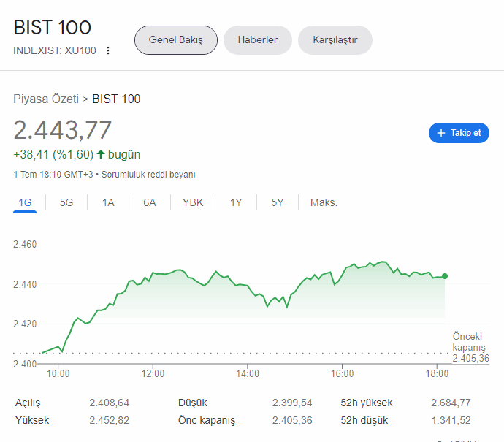Screen dimensions: 504x442
Task: Click the 2.460 y-axis label
Action: [25, 244]
